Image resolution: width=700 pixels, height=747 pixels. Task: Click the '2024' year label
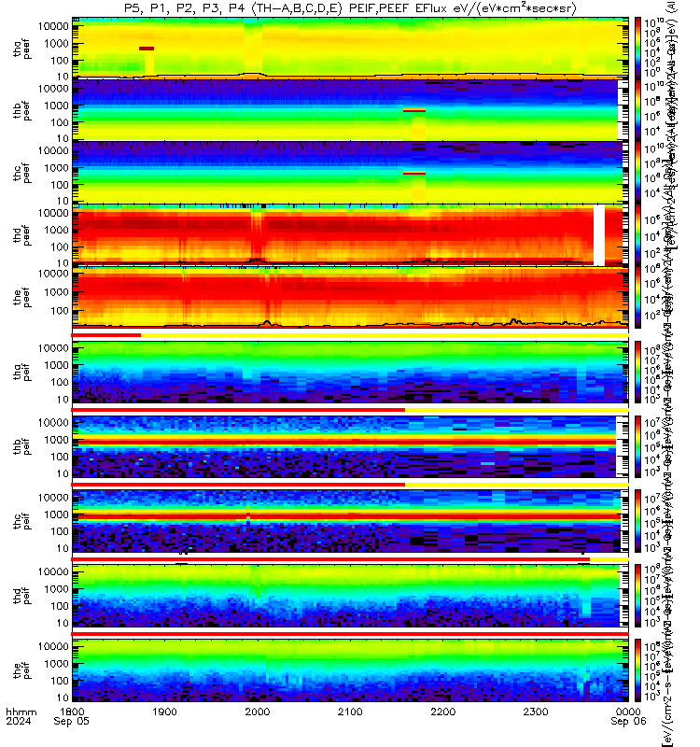19,721
